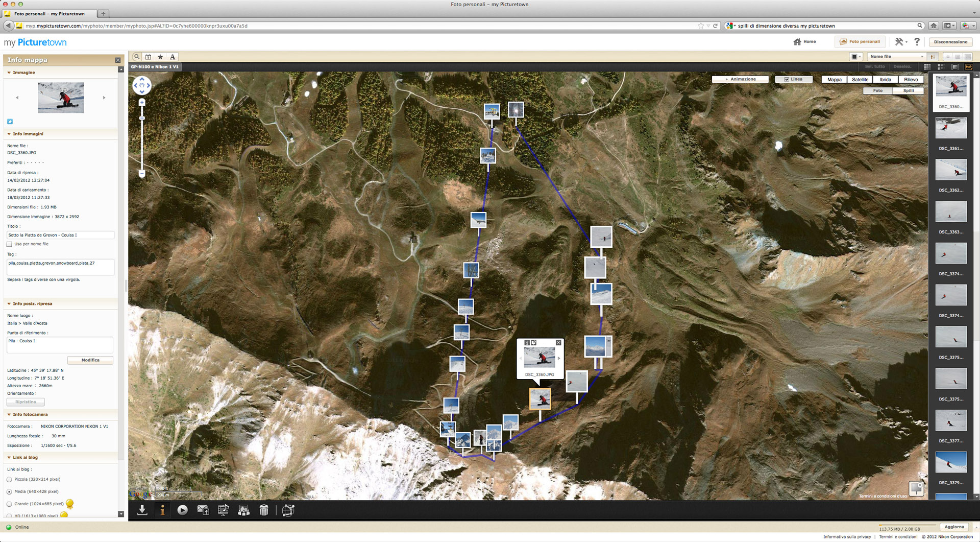Collapse the Immagine section
Viewport: 980px width, 542px height.
click(9, 73)
